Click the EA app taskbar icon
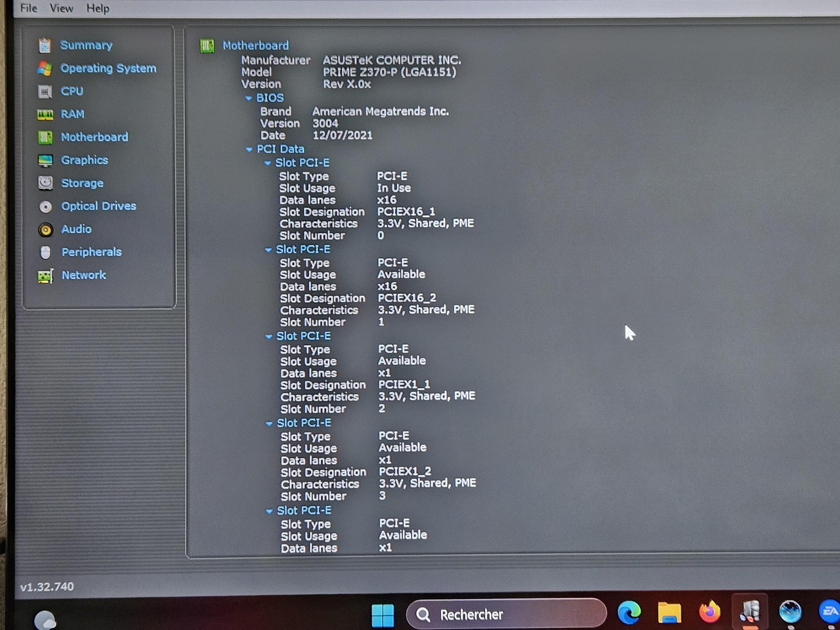The image size is (840, 630). pos(829,611)
